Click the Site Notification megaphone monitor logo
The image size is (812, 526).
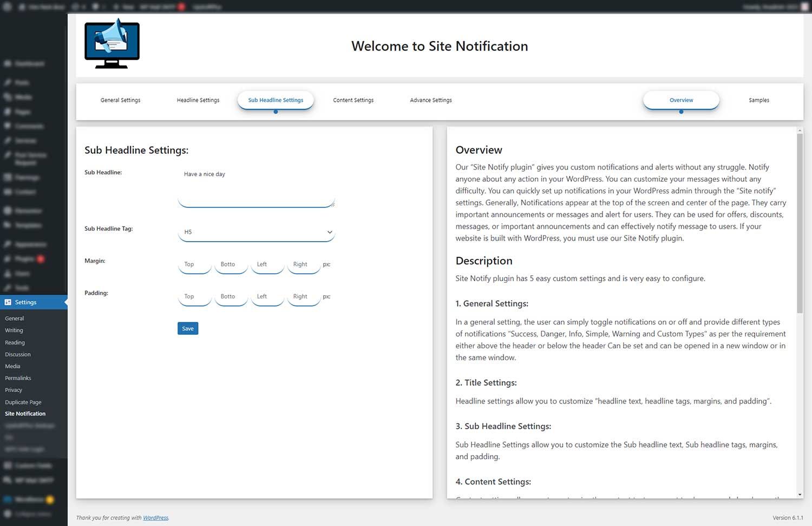(112, 44)
